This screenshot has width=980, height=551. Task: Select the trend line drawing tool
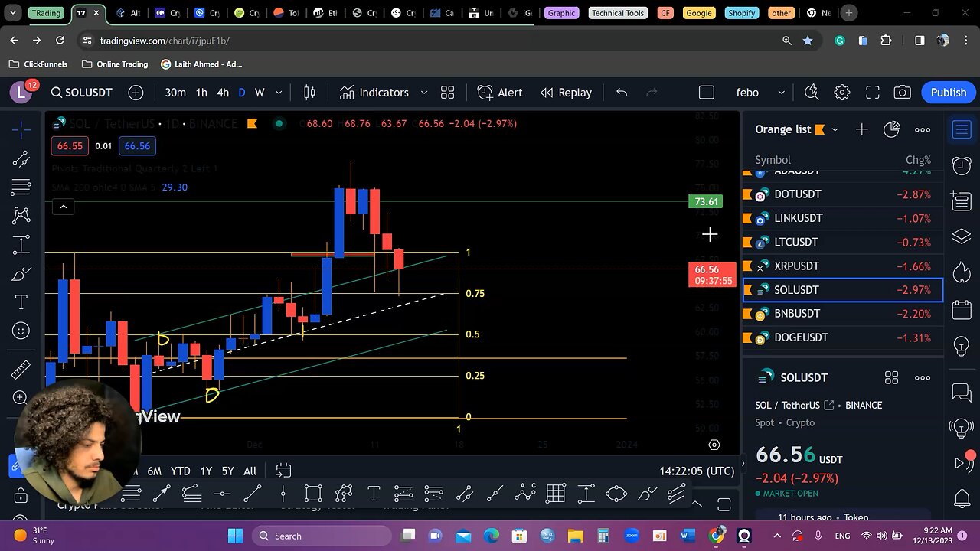coord(21,159)
